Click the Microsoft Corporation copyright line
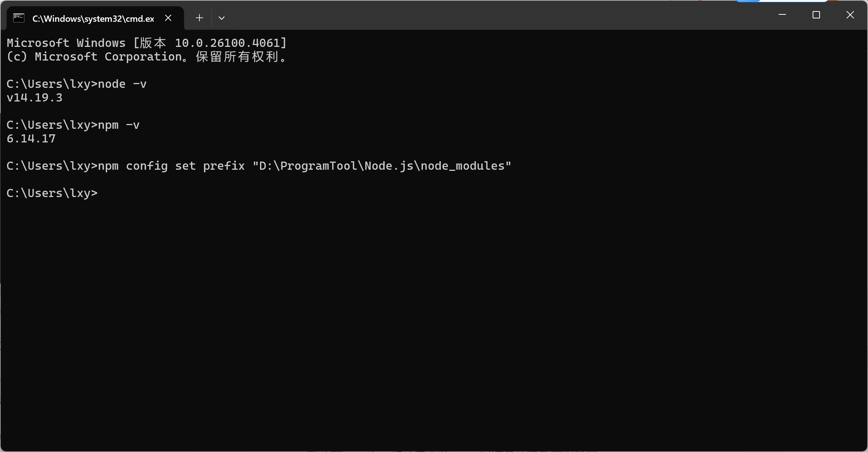 [x=146, y=57]
